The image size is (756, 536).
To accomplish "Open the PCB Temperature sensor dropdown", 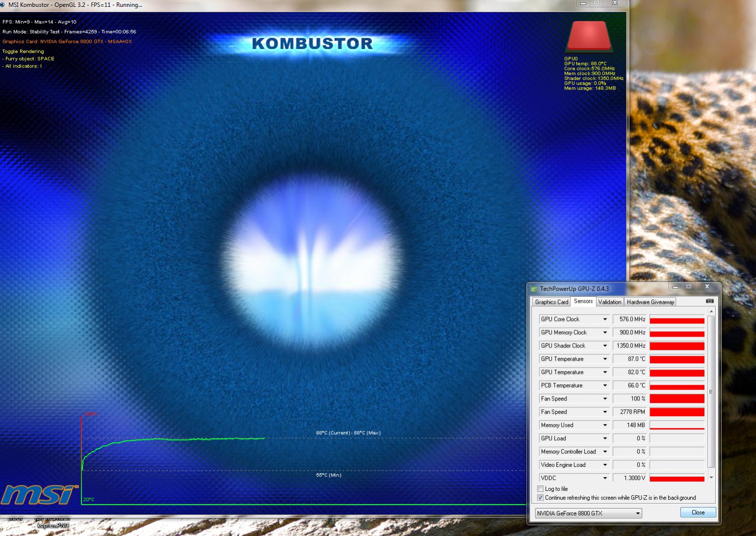I will pos(605,385).
